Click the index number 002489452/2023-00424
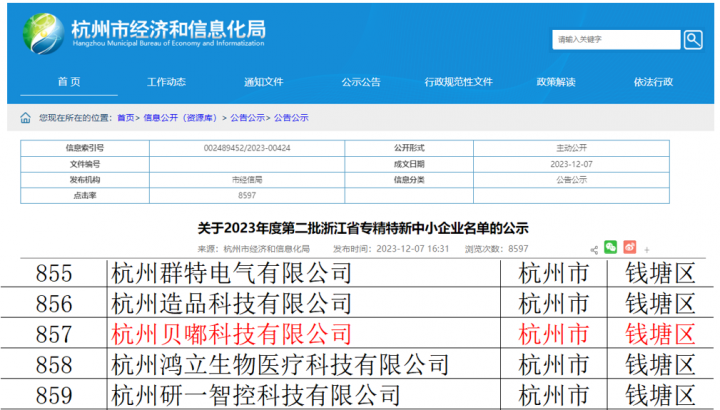This screenshot has height=410, width=720. 247,148
